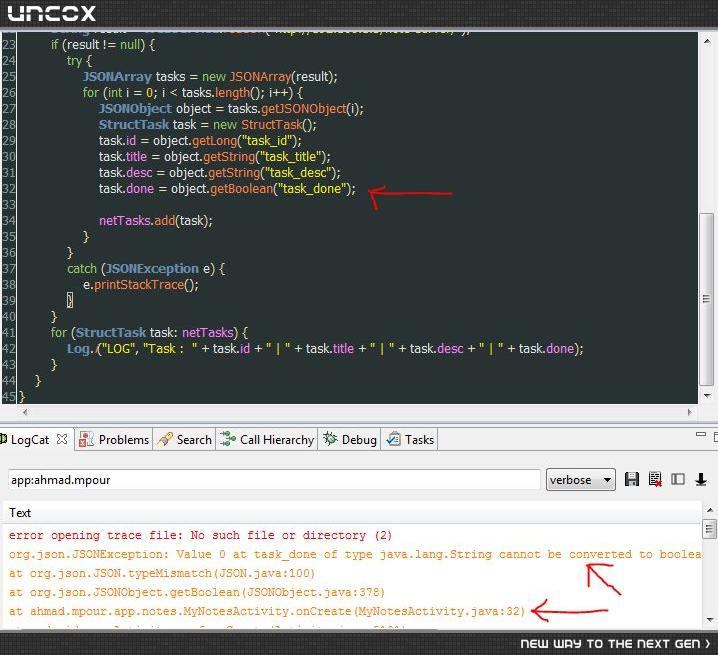Image resolution: width=718 pixels, height=655 pixels.
Task: Click the Search flashlight icon
Action: click(165, 439)
